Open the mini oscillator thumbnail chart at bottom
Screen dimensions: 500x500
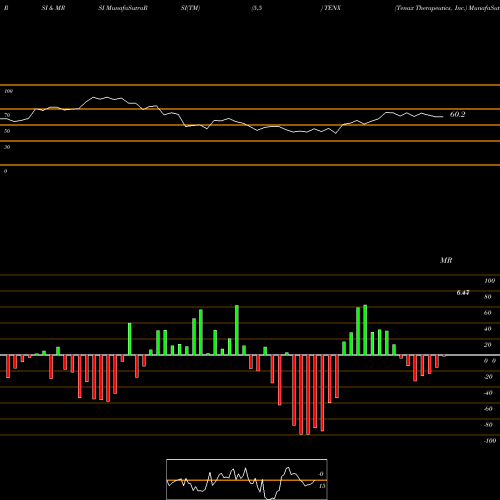(247, 479)
